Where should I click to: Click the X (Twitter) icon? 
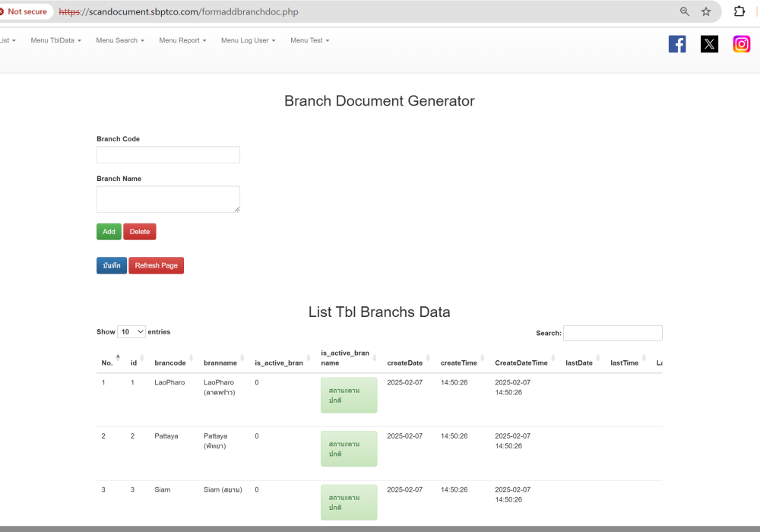[x=709, y=44]
